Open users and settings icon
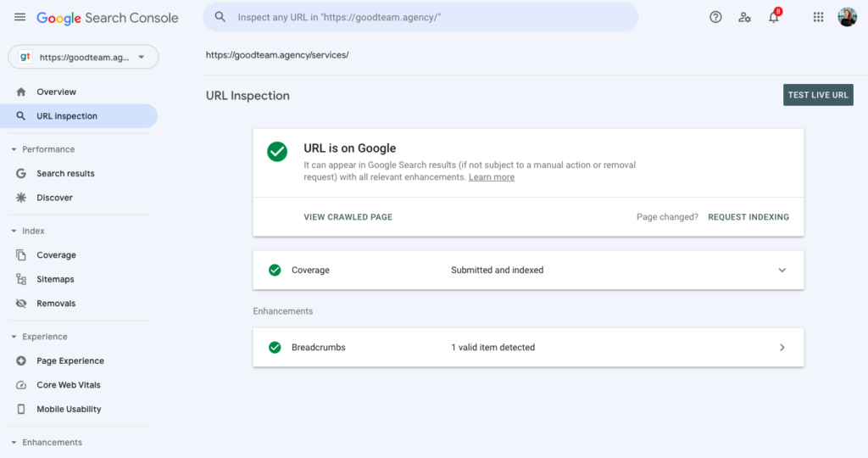The width and height of the screenshot is (868, 458). [x=744, y=17]
